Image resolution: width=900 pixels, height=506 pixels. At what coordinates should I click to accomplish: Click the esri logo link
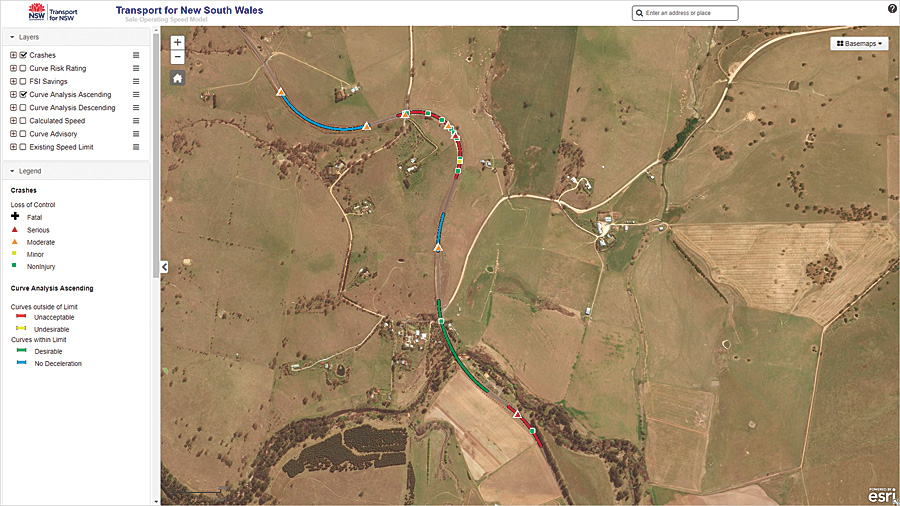coord(882,495)
